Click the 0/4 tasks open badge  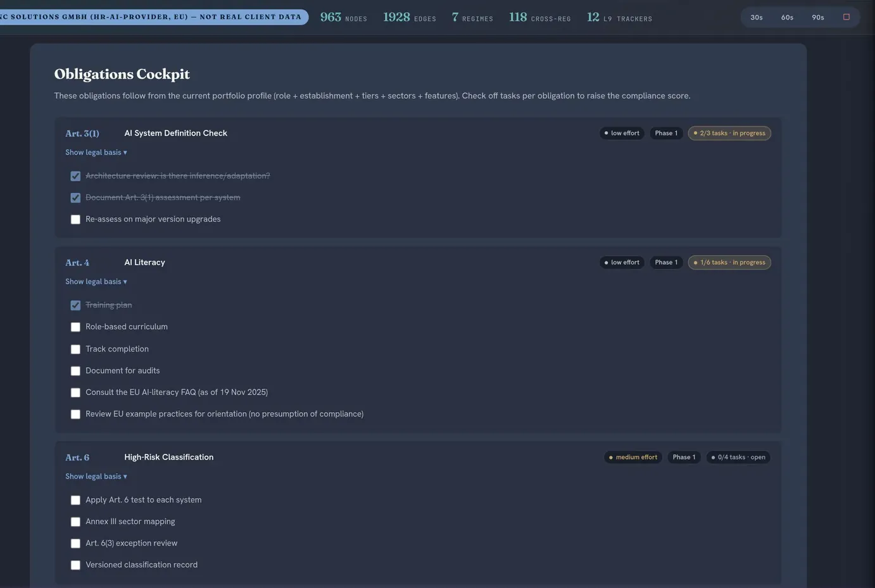click(x=738, y=457)
